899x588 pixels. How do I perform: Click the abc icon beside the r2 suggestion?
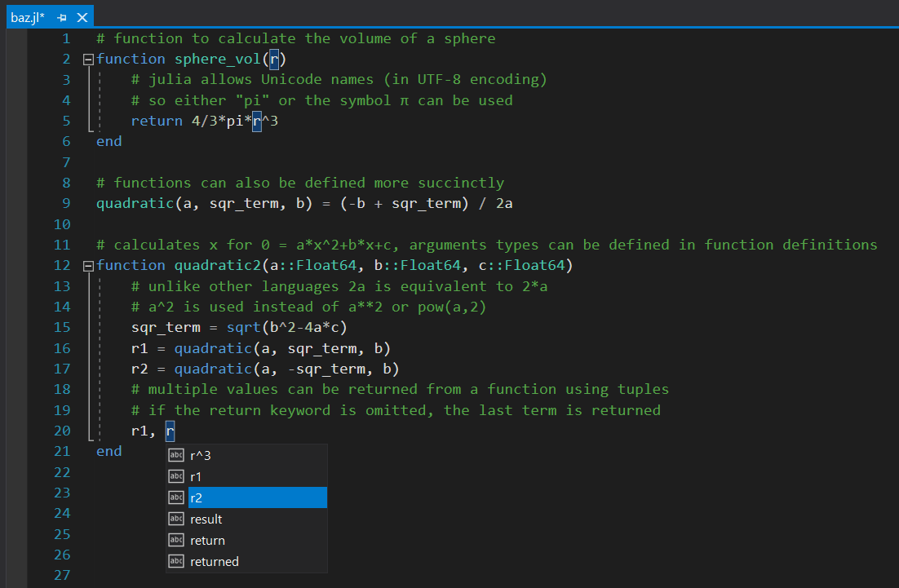[176, 497]
